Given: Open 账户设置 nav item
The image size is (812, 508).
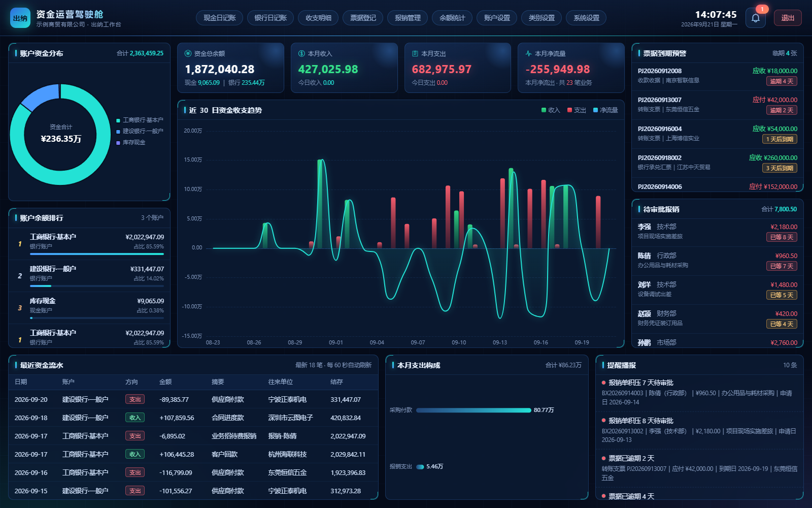Looking at the screenshot, I should pyautogui.click(x=497, y=18).
